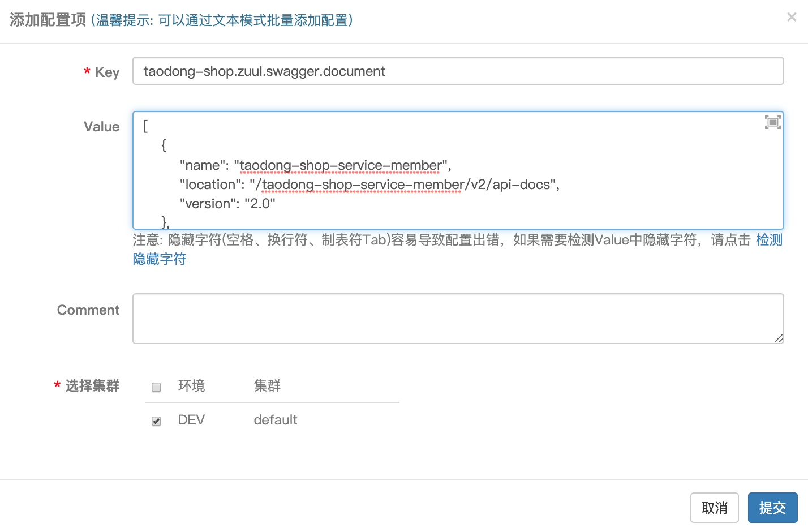Click the DEV environment cell
808x532 pixels.
coord(191,420)
